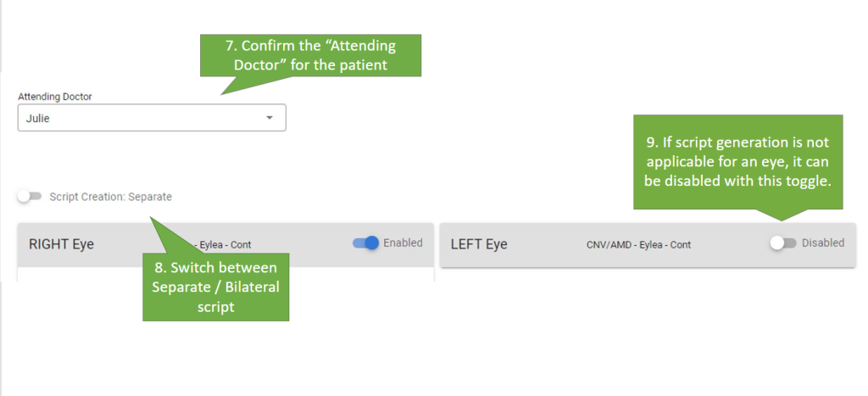Select the LEFT Eye panel heading

[479, 244]
